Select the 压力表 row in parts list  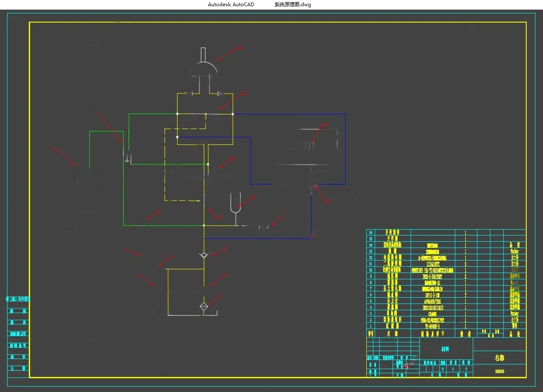446,301
